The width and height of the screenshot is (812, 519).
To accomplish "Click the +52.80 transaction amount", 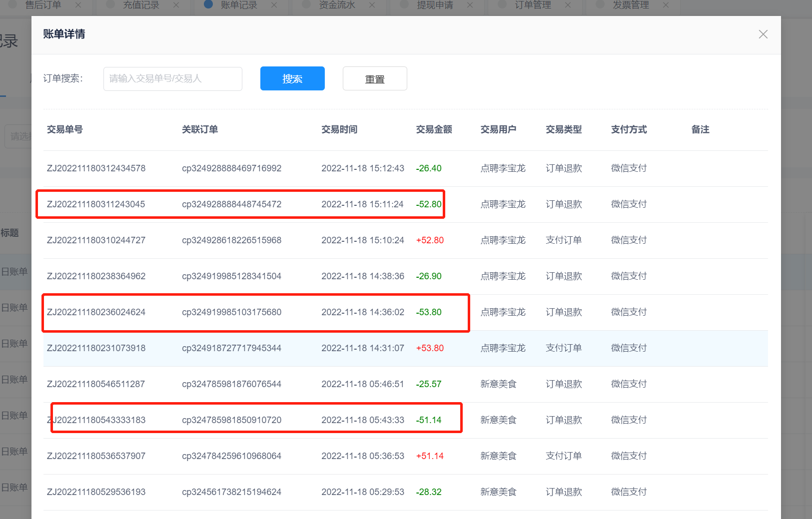I will [430, 240].
